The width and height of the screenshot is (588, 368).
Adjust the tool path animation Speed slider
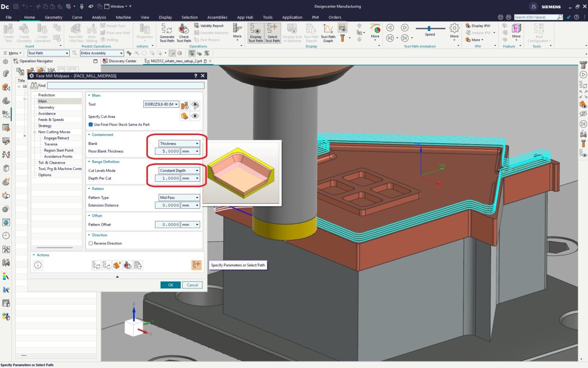[x=430, y=28]
